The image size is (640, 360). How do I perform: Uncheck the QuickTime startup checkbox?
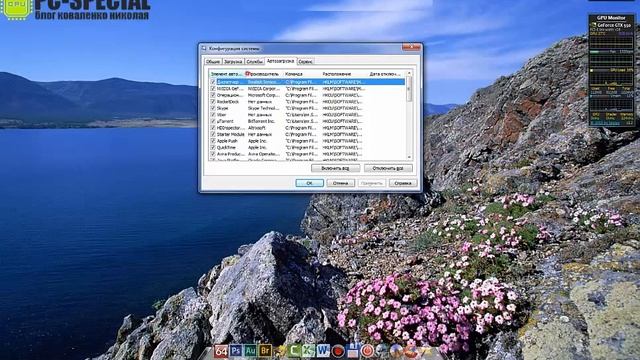tap(213, 147)
